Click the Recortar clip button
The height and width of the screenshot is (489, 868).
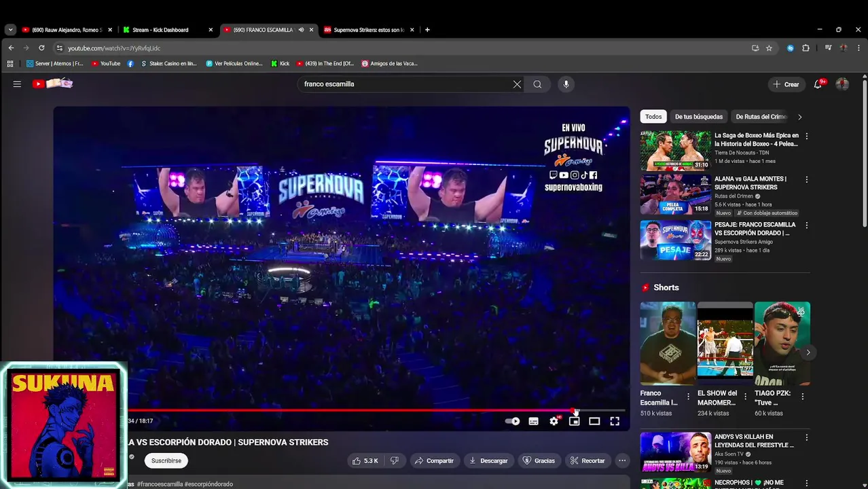587,460
